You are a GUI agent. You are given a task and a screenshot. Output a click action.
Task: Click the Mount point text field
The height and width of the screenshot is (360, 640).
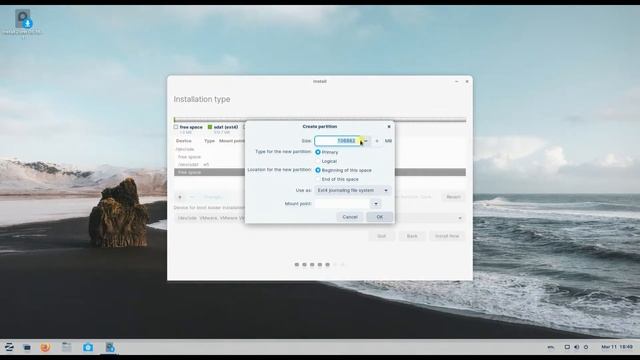342,203
